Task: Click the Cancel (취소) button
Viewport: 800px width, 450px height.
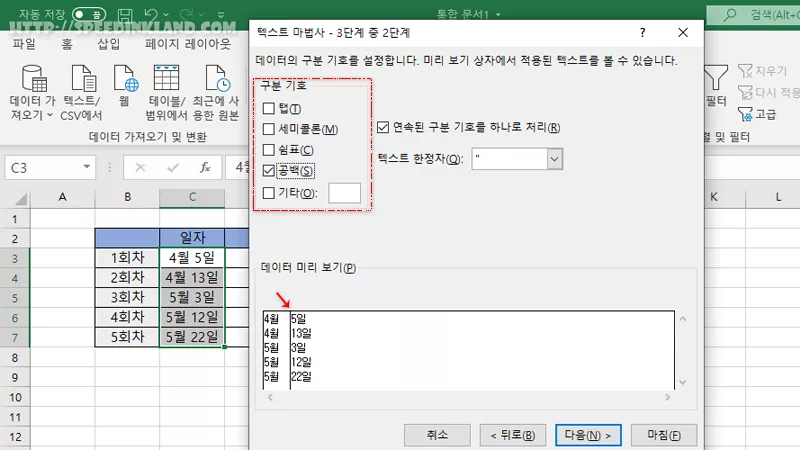Action: tap(437, 435)
